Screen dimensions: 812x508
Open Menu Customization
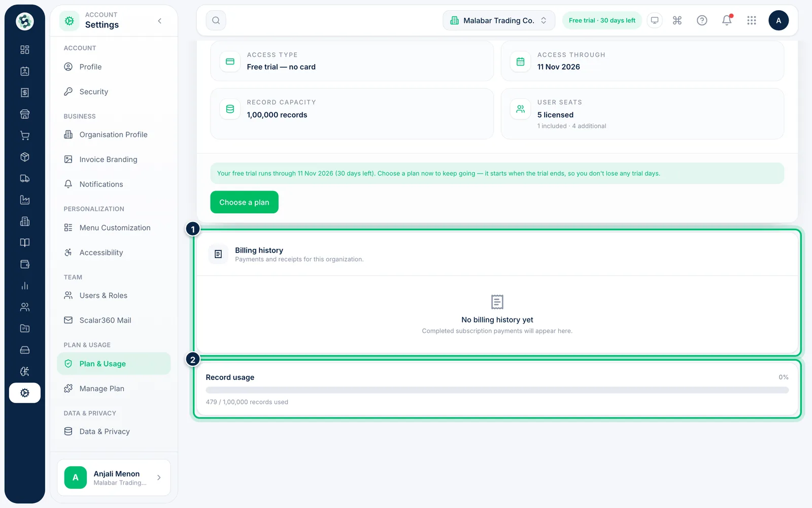(x=114, y=228)
